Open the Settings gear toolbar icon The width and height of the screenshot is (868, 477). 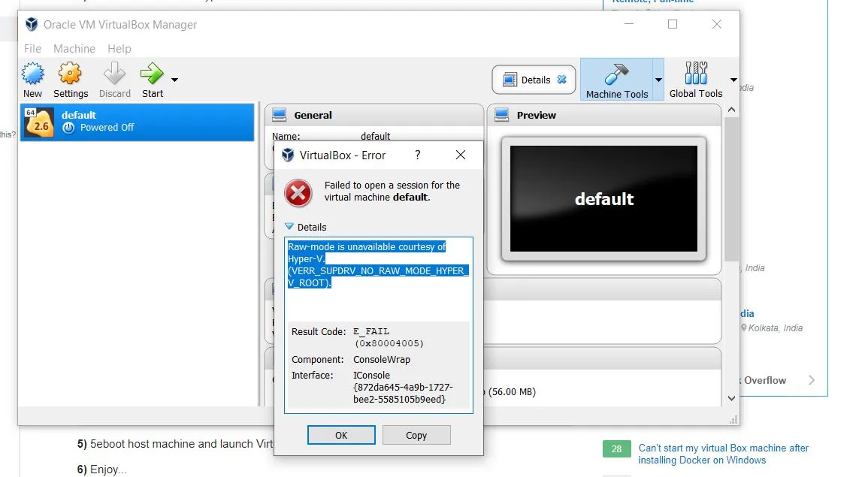tap(71, 74)
